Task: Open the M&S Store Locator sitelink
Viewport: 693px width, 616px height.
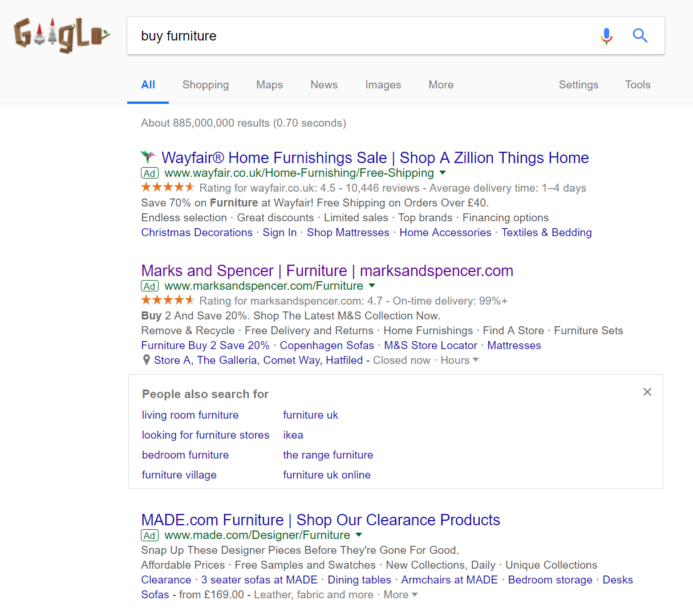Action: tap(431, 345)
